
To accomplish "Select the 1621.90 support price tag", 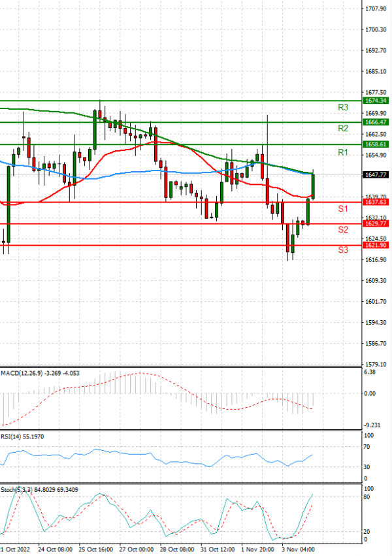I will (x=376, y=246).
